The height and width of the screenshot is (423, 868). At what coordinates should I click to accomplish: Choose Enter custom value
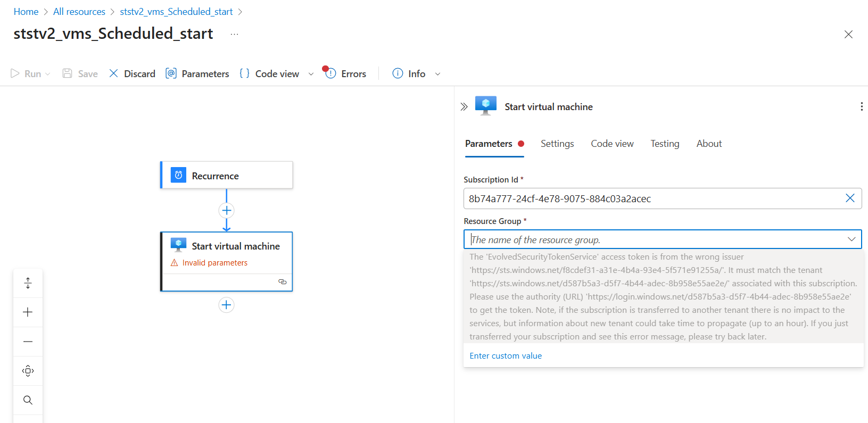coord(506,355)
